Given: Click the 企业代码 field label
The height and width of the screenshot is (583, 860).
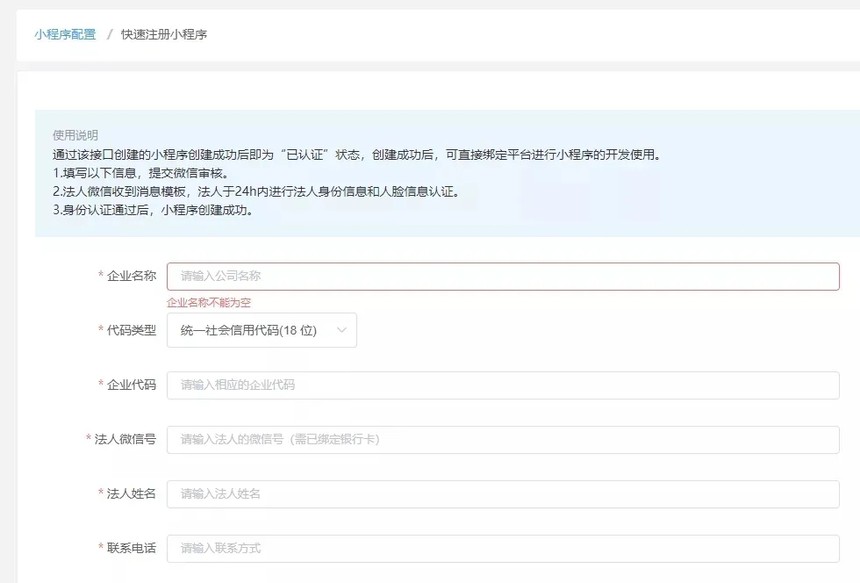Looking at the screenshot, I should click(x=131, y=385).
